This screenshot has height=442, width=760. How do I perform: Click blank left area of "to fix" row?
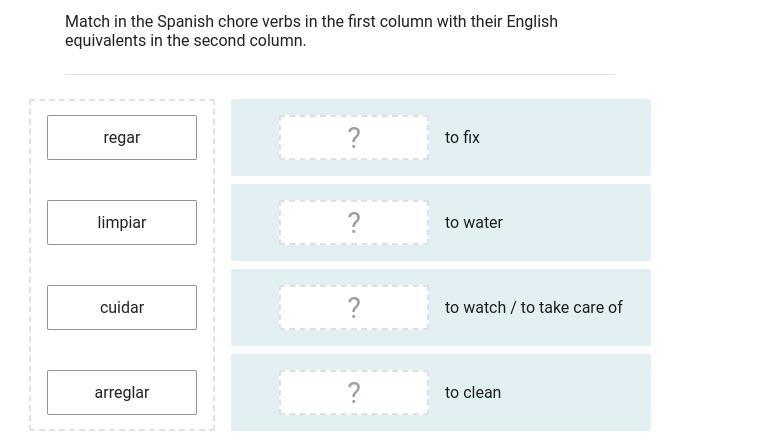pos(255,137)
